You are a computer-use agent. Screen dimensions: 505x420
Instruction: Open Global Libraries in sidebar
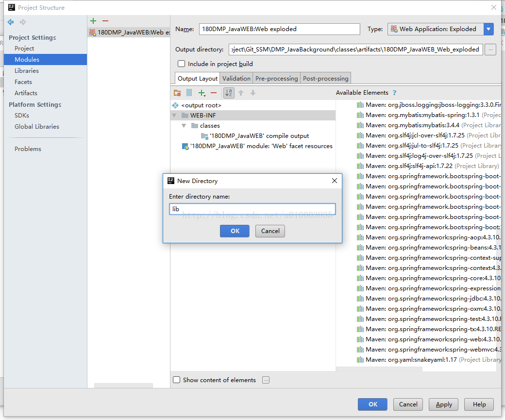click(37, 127)
